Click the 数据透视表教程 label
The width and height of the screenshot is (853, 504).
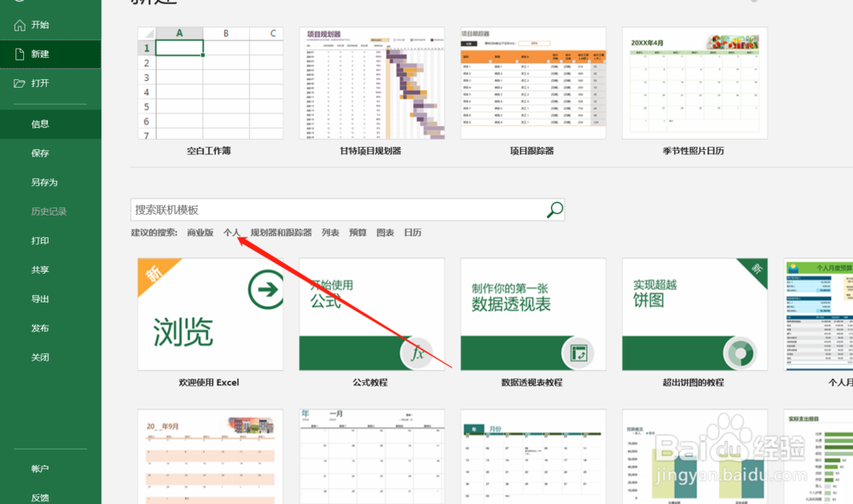(x=532, y=383)
